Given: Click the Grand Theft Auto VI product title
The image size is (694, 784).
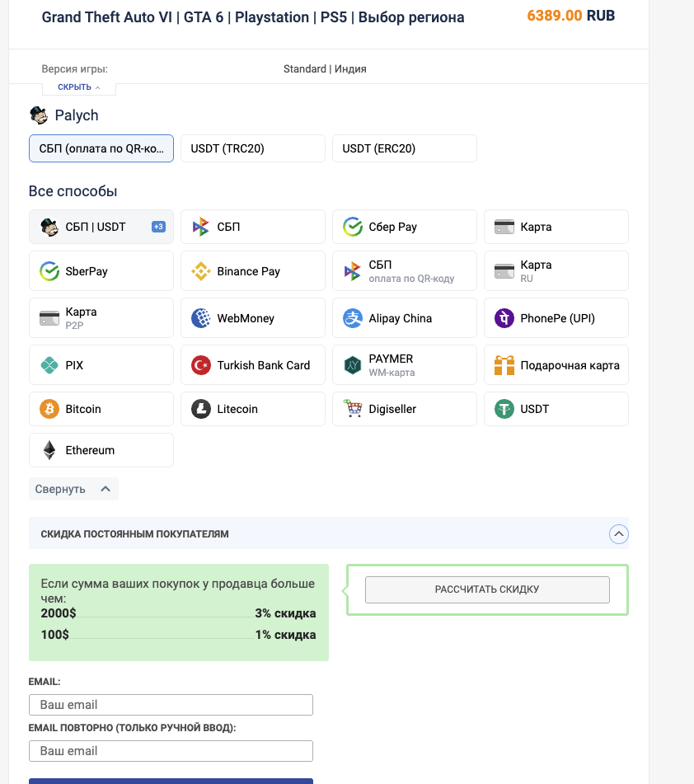Looking at the screenshot, I should [252, 17].
